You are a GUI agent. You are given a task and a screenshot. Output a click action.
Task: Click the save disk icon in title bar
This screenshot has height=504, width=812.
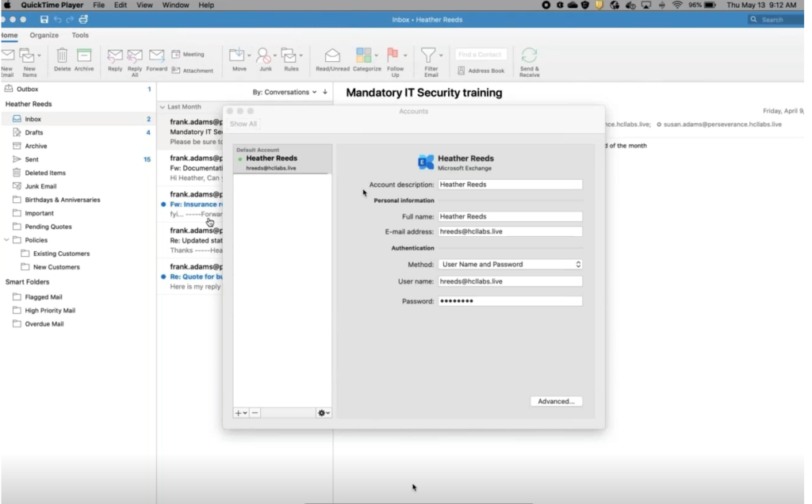pyautogui.click(x=44, y=20)
